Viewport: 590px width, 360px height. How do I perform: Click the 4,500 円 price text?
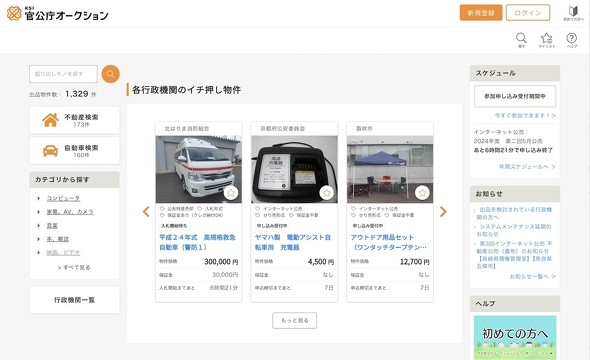pos(321,261)
